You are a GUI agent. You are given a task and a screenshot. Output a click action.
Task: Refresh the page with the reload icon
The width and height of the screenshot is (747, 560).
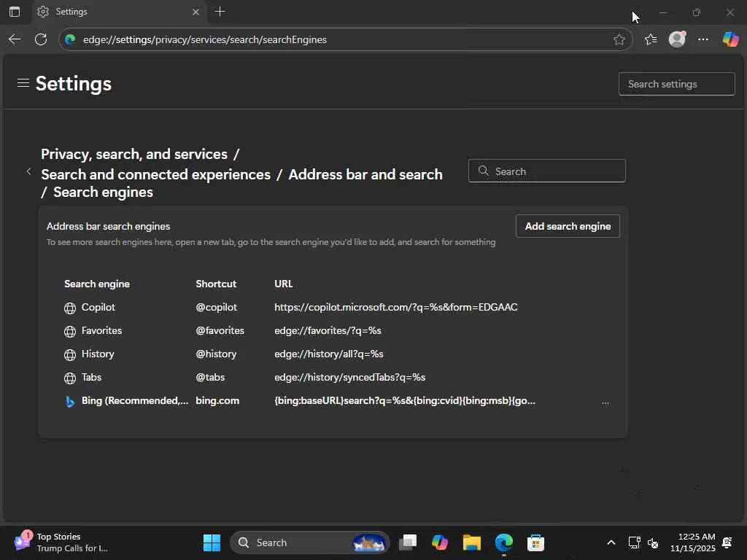[x=41, y=39]
